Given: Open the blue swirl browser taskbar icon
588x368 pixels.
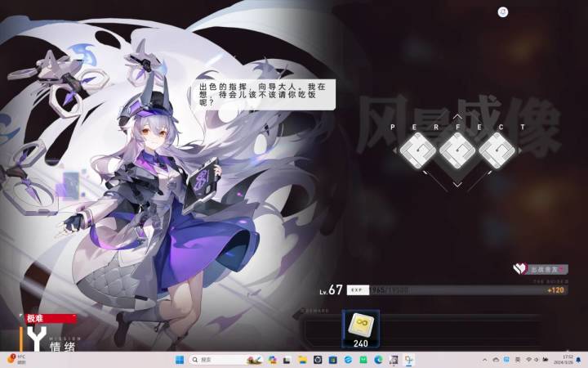Looking at the screenshot, I should pyautogui.click(x=348, y=360).
